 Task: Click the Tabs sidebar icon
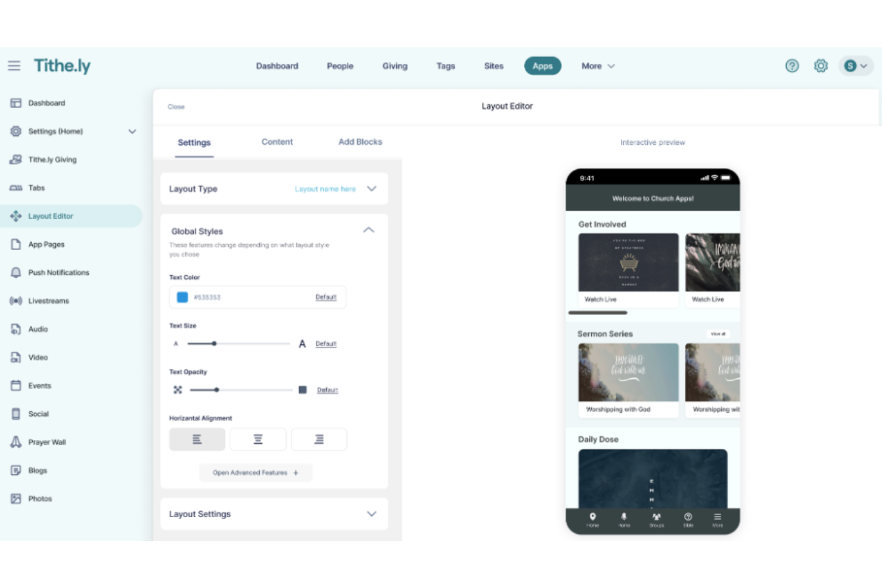(15, 188)
